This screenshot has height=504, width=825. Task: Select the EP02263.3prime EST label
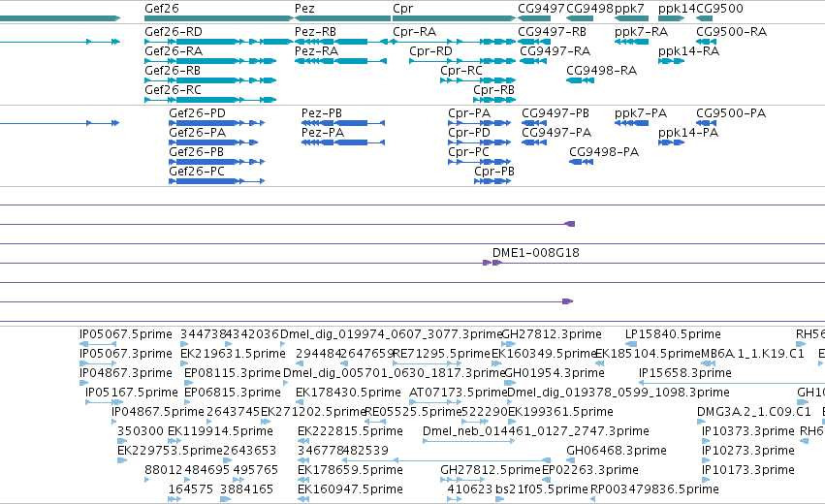click(590, 470)
